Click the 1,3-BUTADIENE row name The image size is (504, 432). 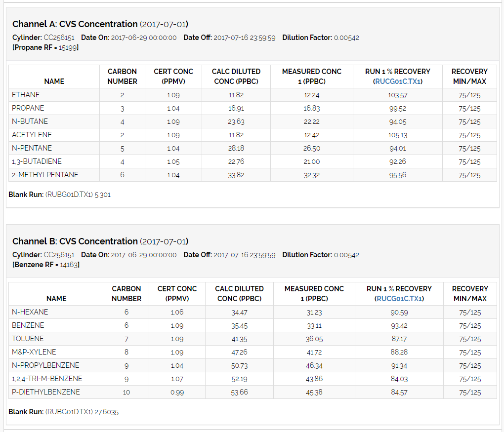point(37,161)
